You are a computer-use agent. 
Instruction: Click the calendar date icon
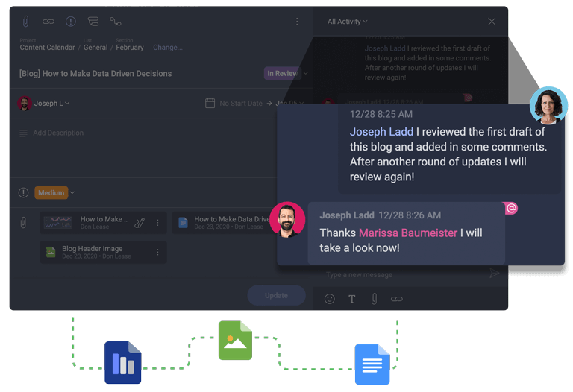210,104
